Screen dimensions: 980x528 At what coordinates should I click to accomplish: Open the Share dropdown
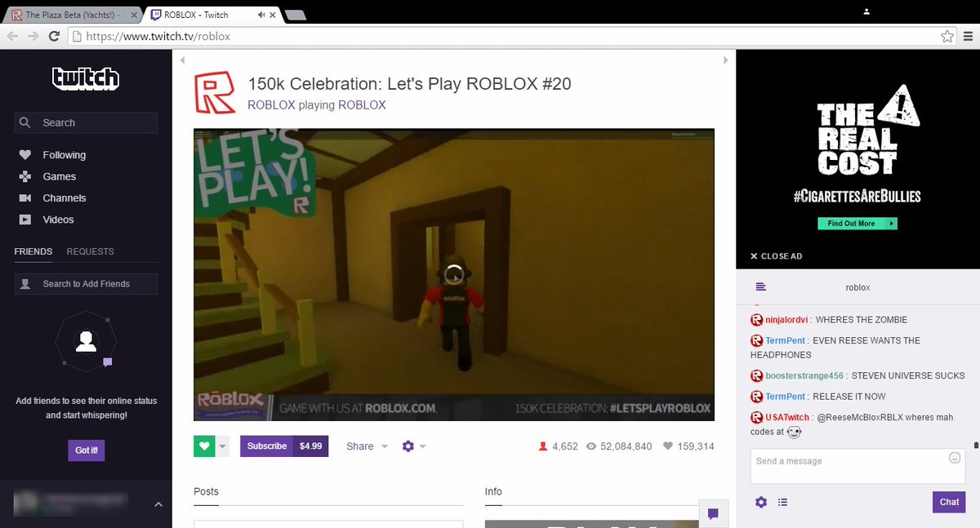click(367, 446)
